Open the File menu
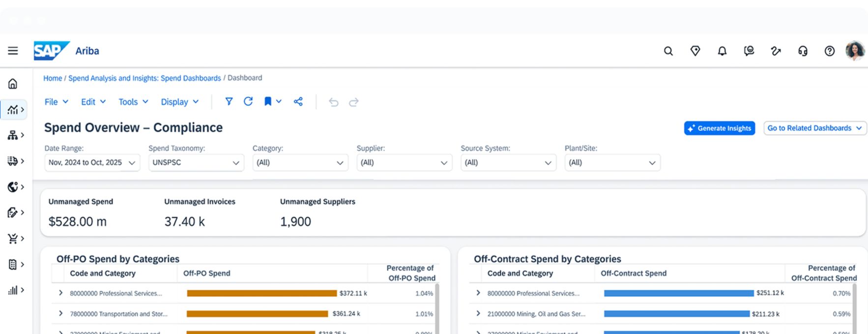This screenshot has height=334, width=868. tap(56, 102)
